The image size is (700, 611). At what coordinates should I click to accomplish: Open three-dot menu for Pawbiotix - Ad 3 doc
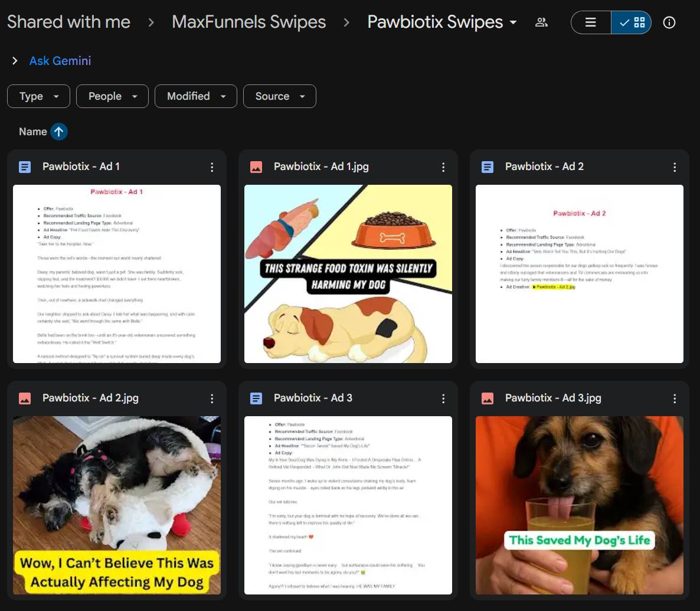tap(443, 398)
